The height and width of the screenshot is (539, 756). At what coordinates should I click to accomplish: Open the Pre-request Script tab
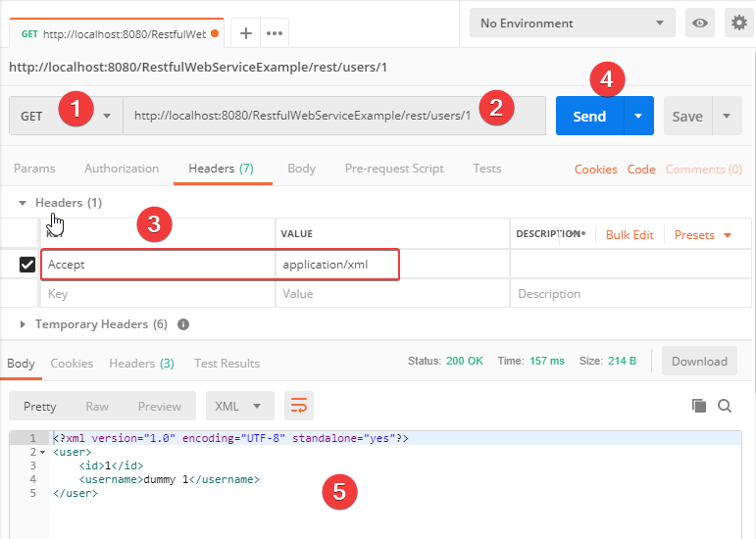click(x=394, y=169)
